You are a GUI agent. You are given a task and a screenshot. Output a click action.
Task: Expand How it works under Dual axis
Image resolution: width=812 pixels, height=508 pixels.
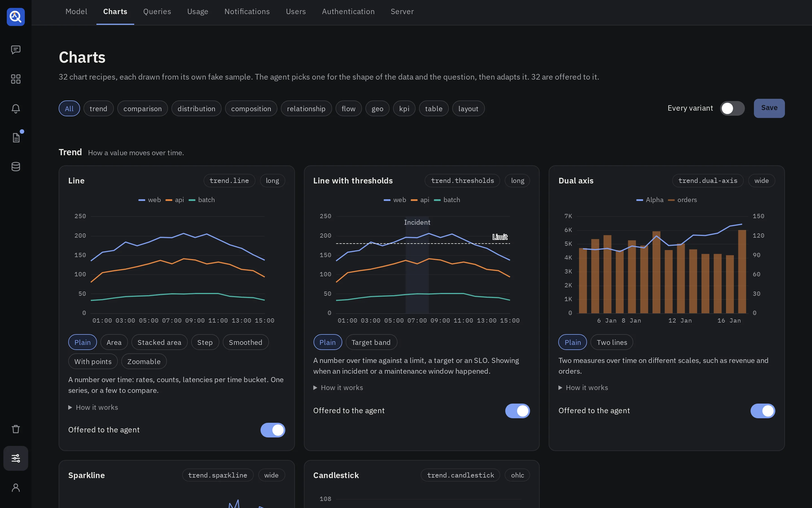583,388
